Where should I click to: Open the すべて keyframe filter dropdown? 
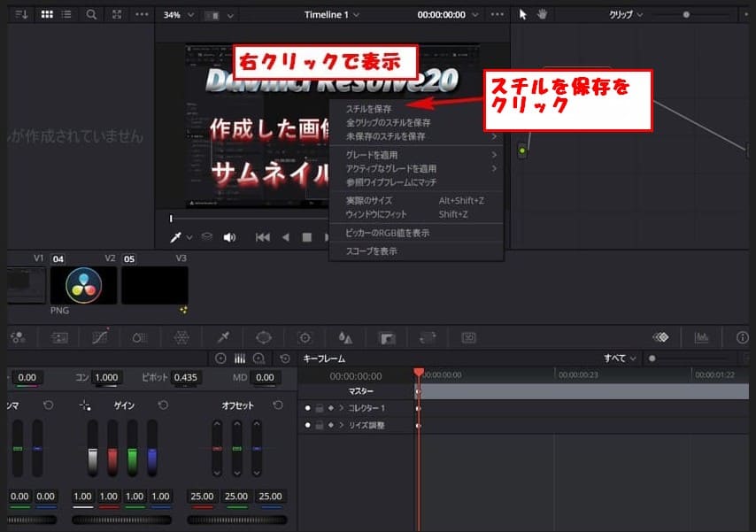coord(620,359)
